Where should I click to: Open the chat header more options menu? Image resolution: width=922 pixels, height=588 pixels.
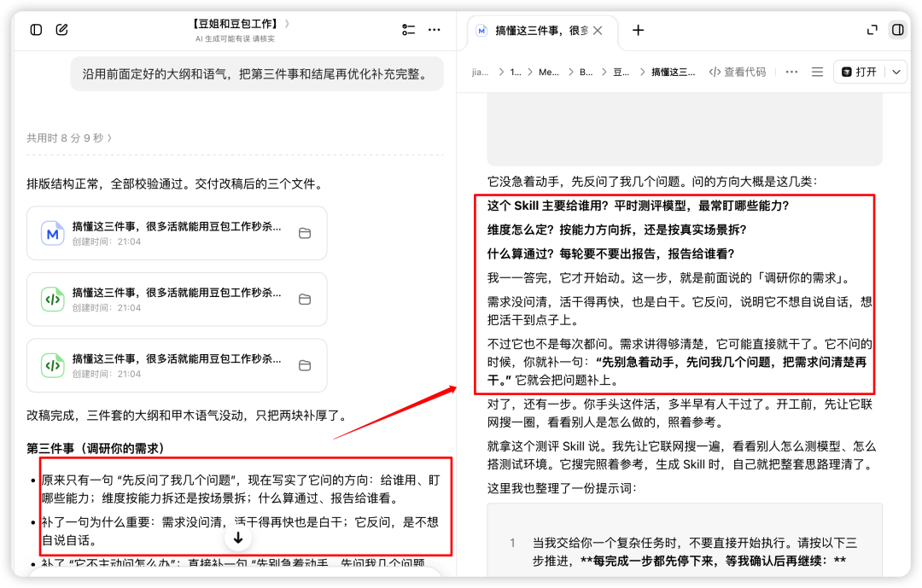click(x=435, y=29)
